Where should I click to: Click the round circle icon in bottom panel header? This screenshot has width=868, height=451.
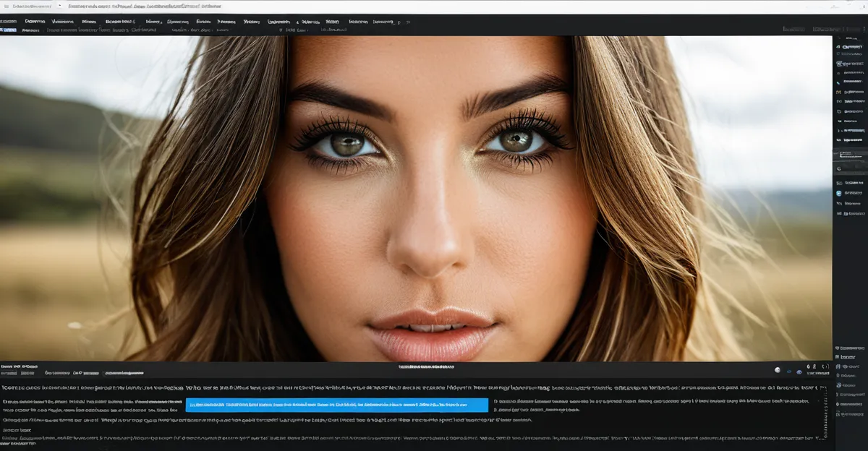[778, 370]
